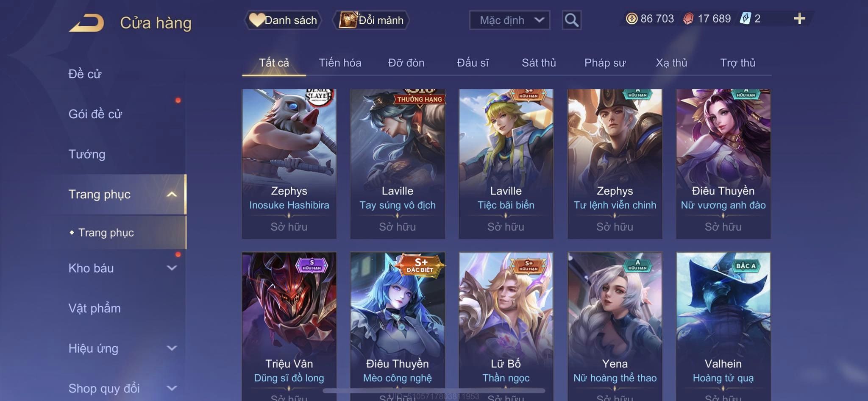Tap the gold coin currency icon

click(632, 19)
